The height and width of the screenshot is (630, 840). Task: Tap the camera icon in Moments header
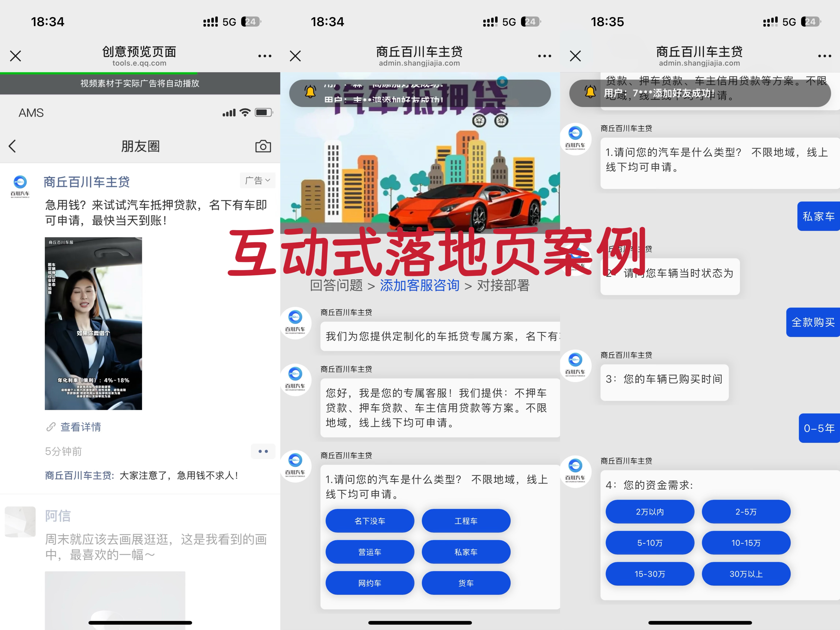pos(263,146)
